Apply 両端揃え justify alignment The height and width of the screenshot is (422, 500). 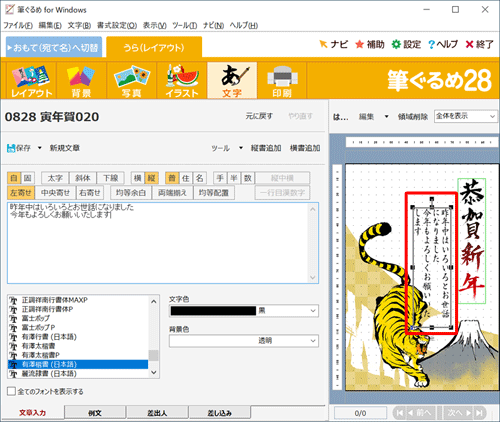[x=172, y=193]
